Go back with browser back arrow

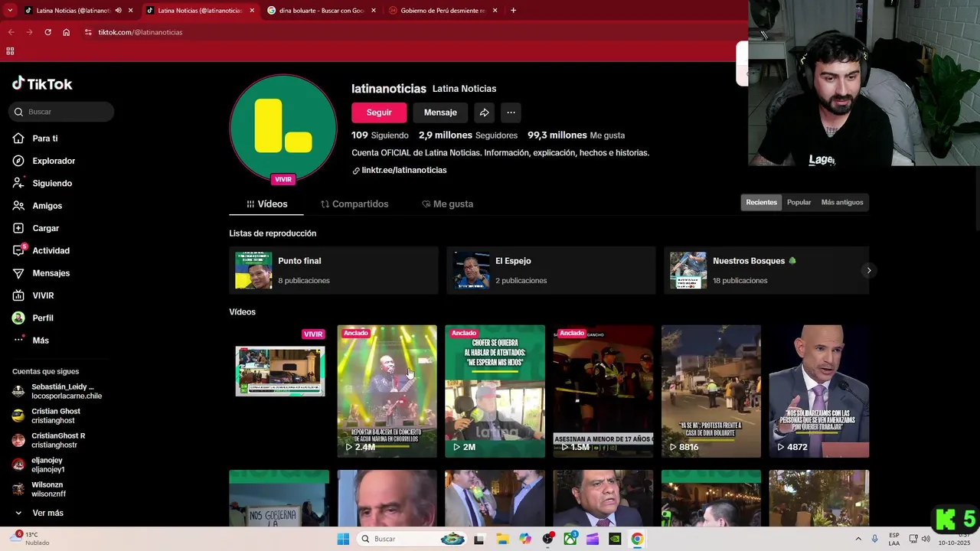click(x=11, y=32)
